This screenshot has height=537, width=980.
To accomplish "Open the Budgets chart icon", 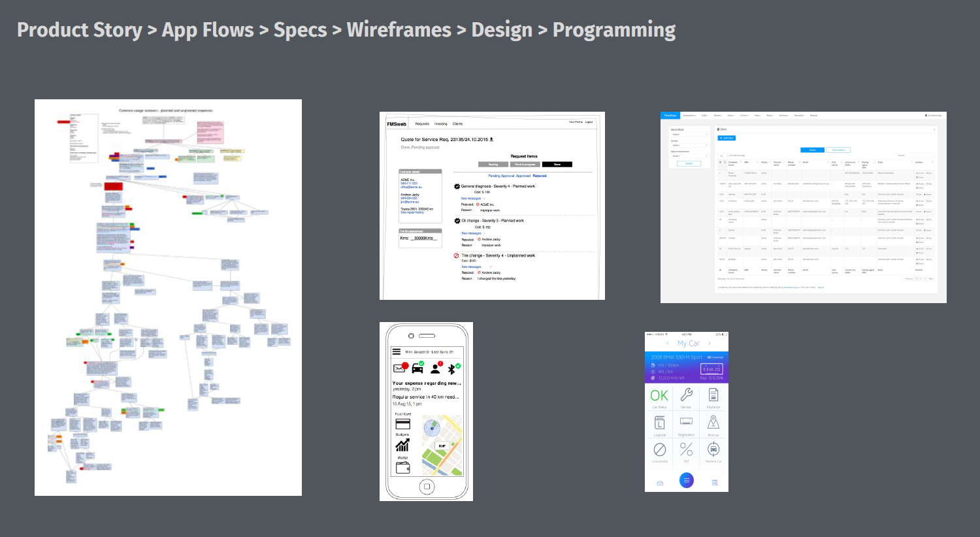I will (x=402, y=445).
